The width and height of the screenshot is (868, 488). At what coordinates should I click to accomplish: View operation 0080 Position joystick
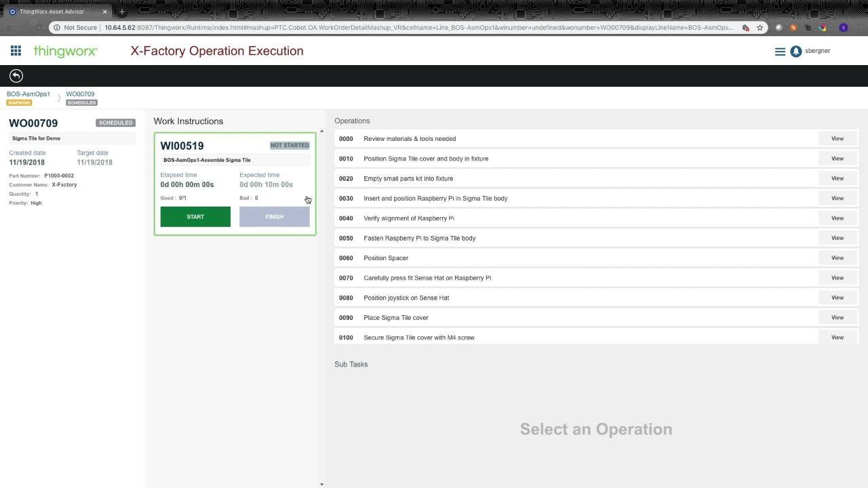point(837,298)
